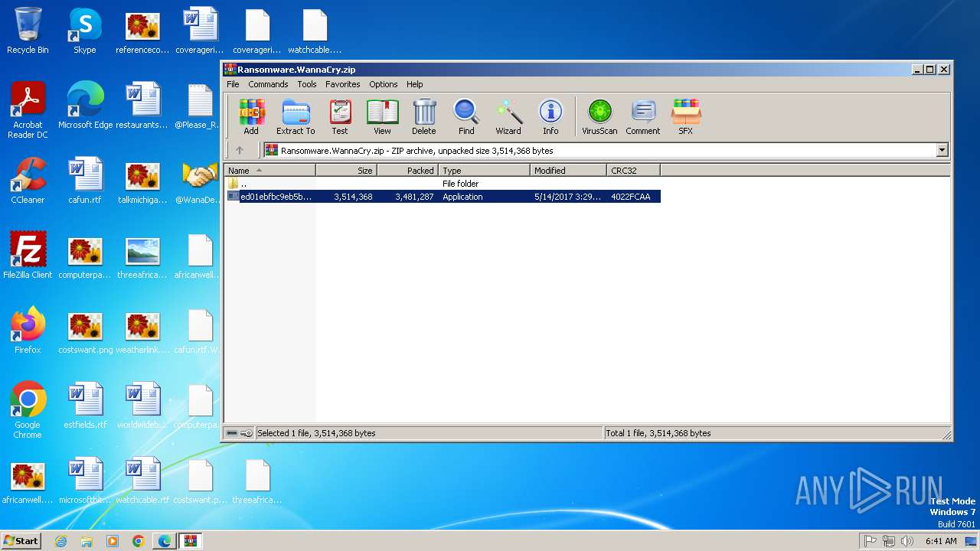Sort by Modified column header
The height and width of the screenshot is (551, 980).
click(568, 171)
